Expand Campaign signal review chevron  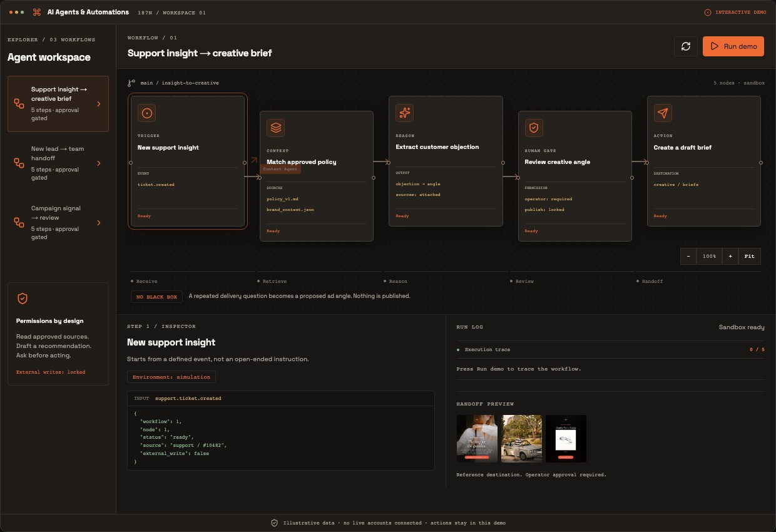(99, 223)
